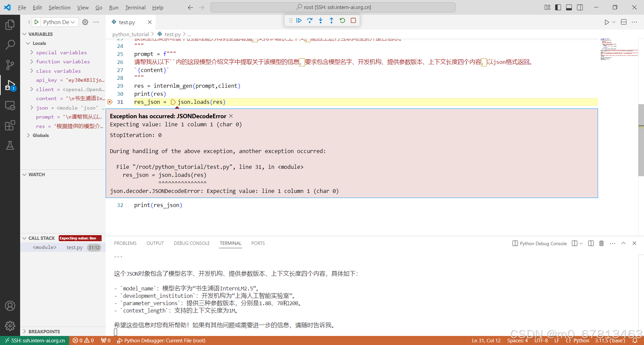Screen dimensions: 644x345
Task: Continue execution in the debug toolbar
Action: coord(299,20)
